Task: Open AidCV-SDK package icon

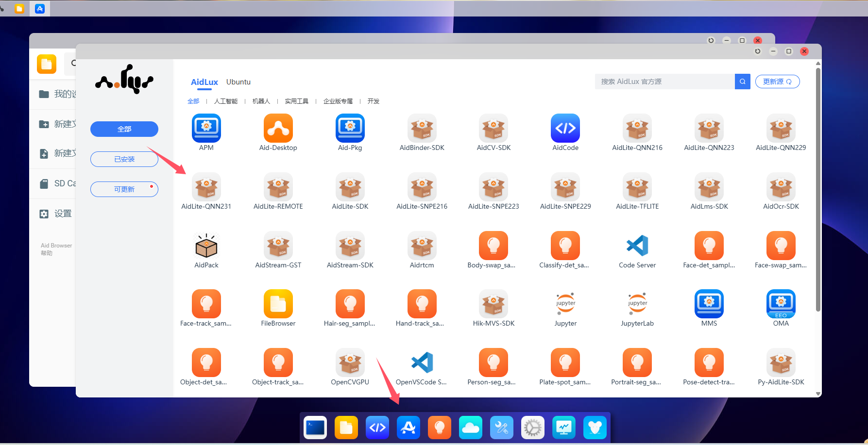Action: coord(494,128)
